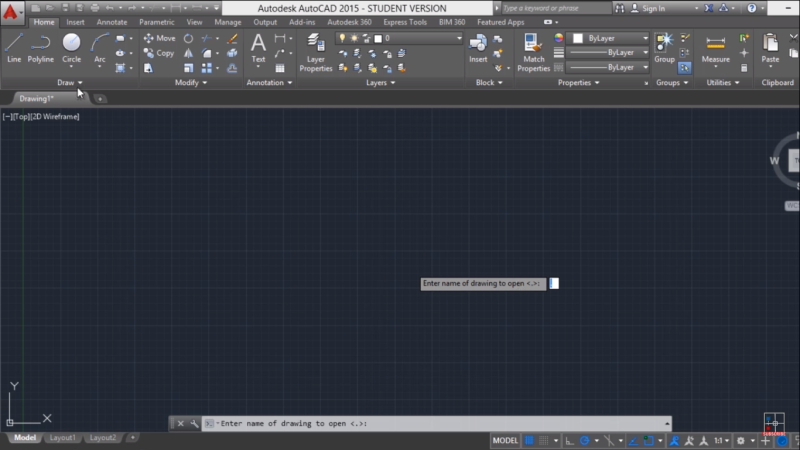Click the Help question mark icon
The height and width of the screenshot is (450, 800).
pos(752,8)
